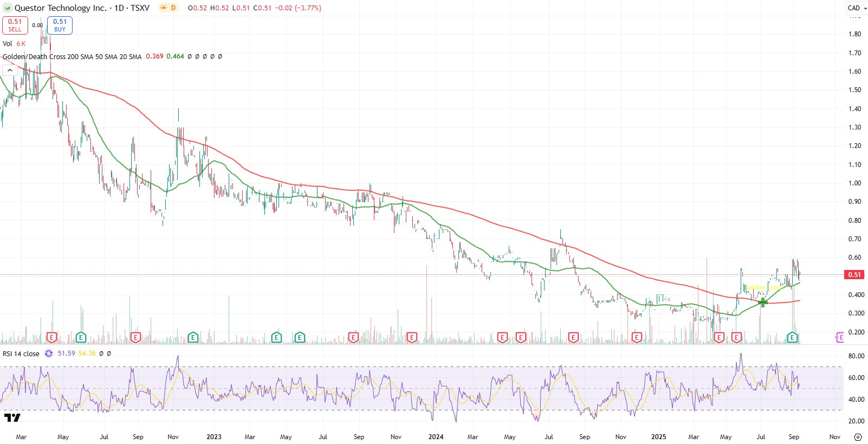Click the 1.80 price axis label
Viewport: 868px width, 444px height.
(854, 34)
